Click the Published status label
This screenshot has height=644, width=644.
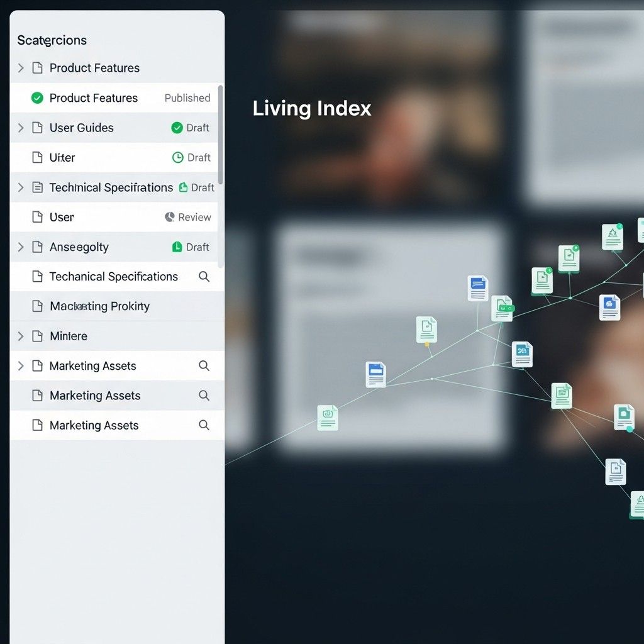click(x=187, y=98)
